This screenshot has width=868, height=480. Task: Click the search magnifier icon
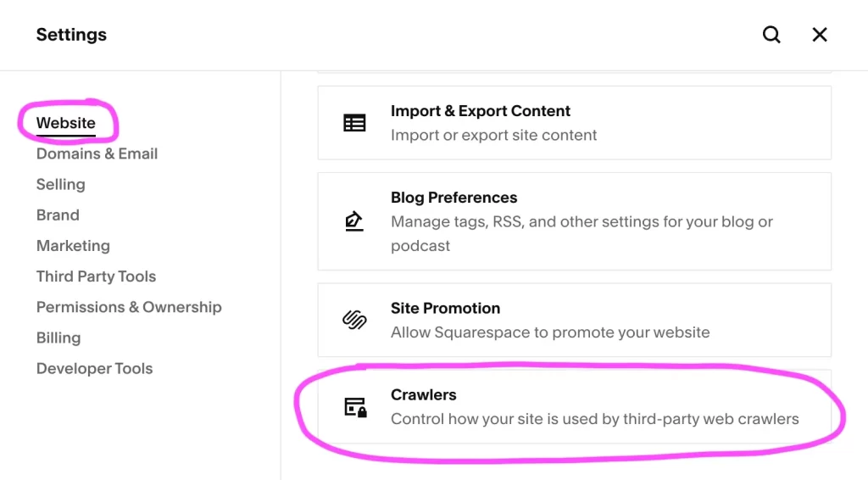point(771,35)
